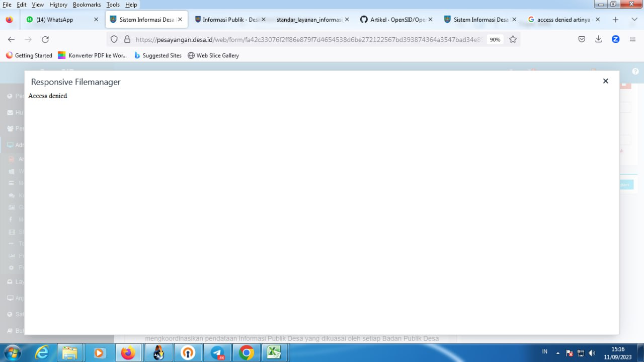Switch to Firefox in the taskbar
Viewport: 644px width, 362px height.
coord(128,353)
